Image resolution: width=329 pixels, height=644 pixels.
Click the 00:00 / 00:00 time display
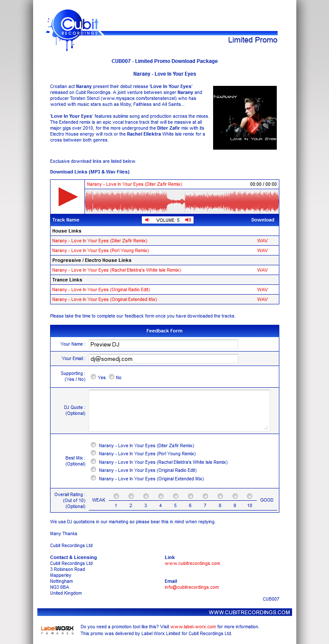[263, 184]
